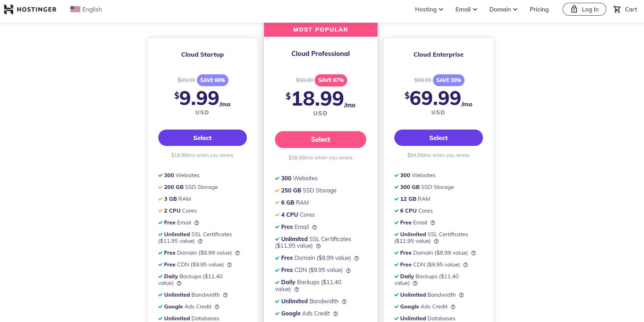The height and width of the screenshot is (322, 644).
Task: Click the Hostinger logo
Action: (30, 9)
